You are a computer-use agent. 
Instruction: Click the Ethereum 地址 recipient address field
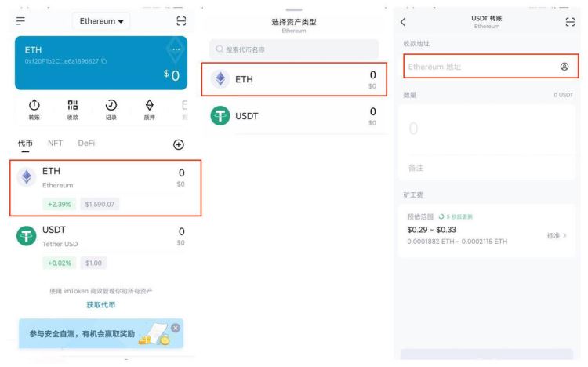pos(478,67)
